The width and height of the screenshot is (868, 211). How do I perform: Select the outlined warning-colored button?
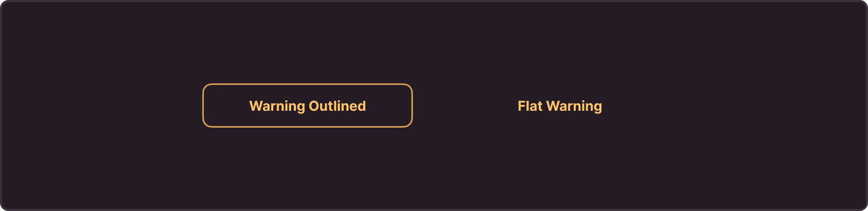coord(308,105)
